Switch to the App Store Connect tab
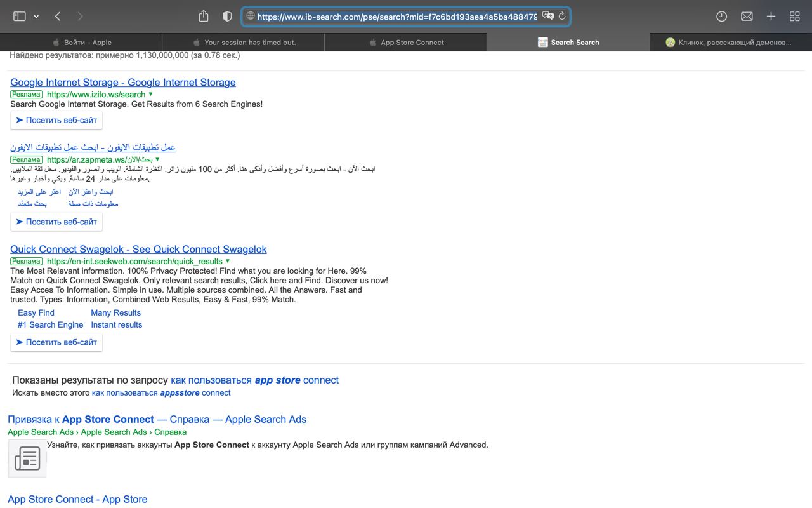Viewport: 812px width, 508px height. [x=406, y=43]
